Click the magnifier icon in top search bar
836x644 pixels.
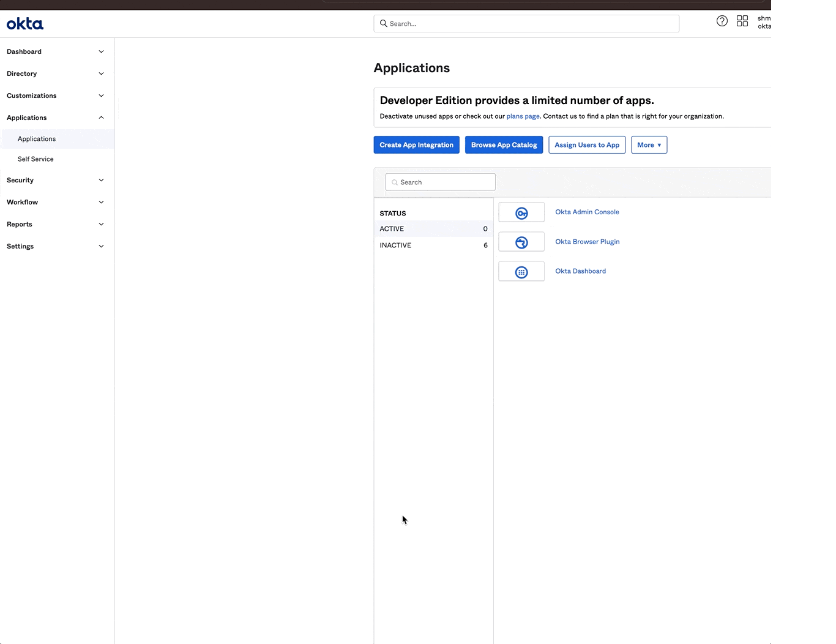384,23
